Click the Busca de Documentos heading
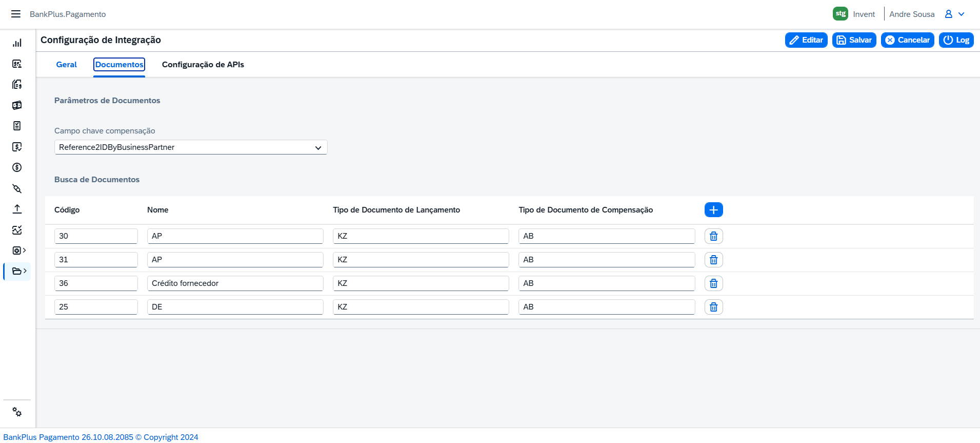This screenshot has width=980, height=443. coord(97,180)
